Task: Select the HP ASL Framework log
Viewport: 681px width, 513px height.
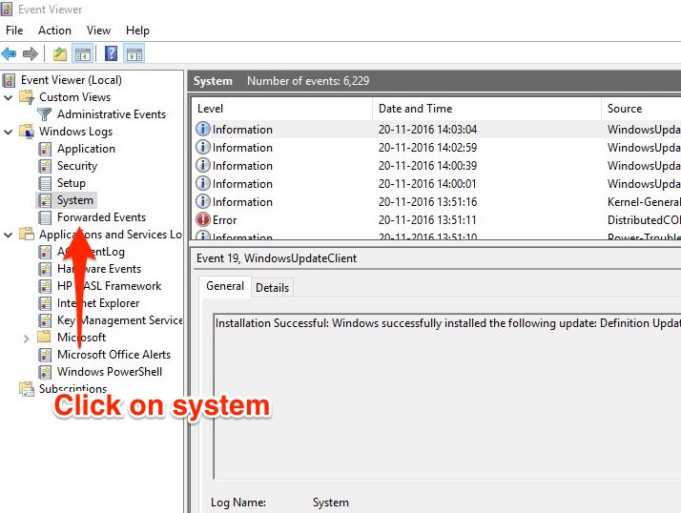Action: click(x=109, y=286)
